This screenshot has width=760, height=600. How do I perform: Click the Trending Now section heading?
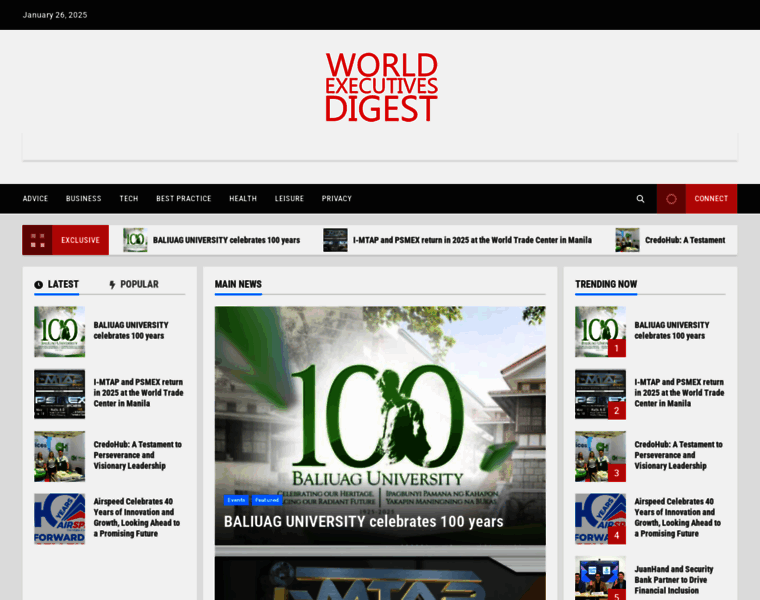coord(606,284)
